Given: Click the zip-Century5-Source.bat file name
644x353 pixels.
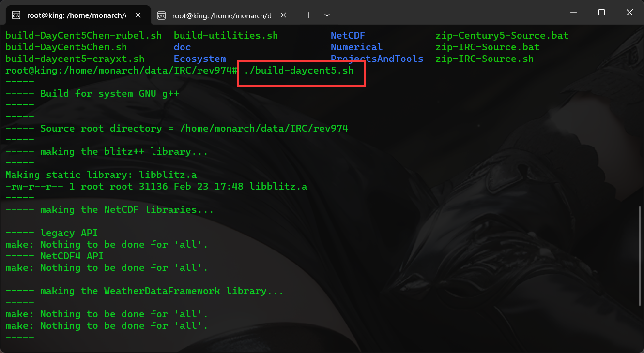Looking at the screenshot, I should (502, 36).
